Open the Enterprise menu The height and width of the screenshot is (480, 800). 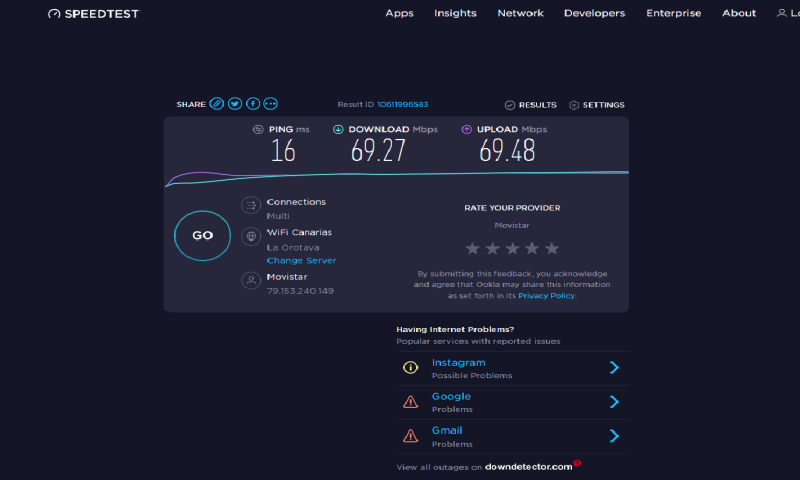coord(673,13)
